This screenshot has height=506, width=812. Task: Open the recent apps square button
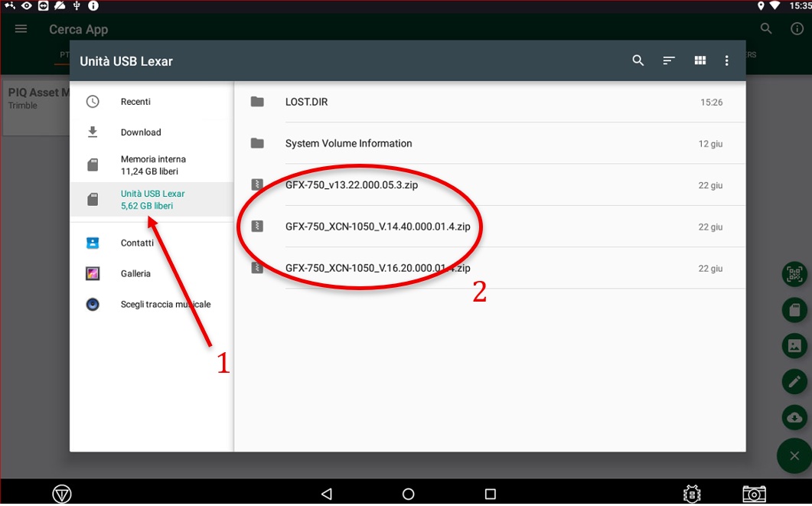pos(490,494)
